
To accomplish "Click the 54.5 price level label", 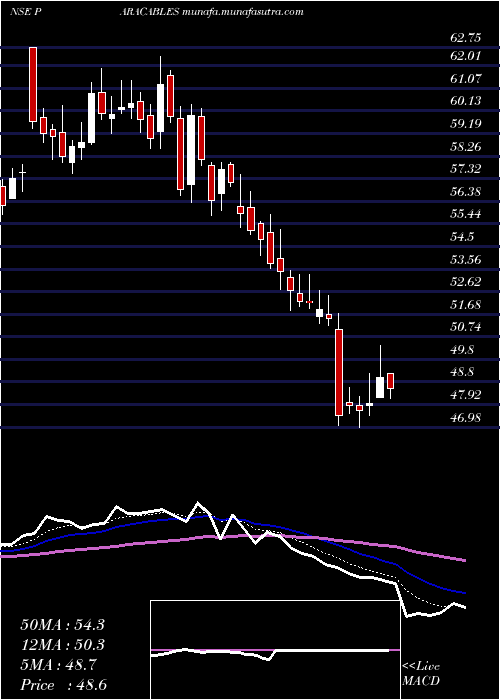I will 462,238.
